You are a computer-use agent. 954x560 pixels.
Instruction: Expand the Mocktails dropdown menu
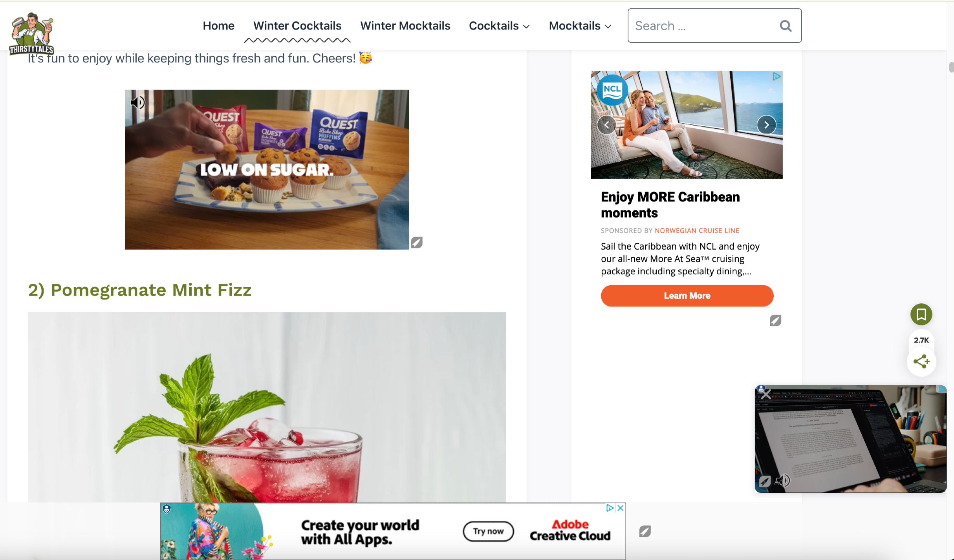click(580, 26)
